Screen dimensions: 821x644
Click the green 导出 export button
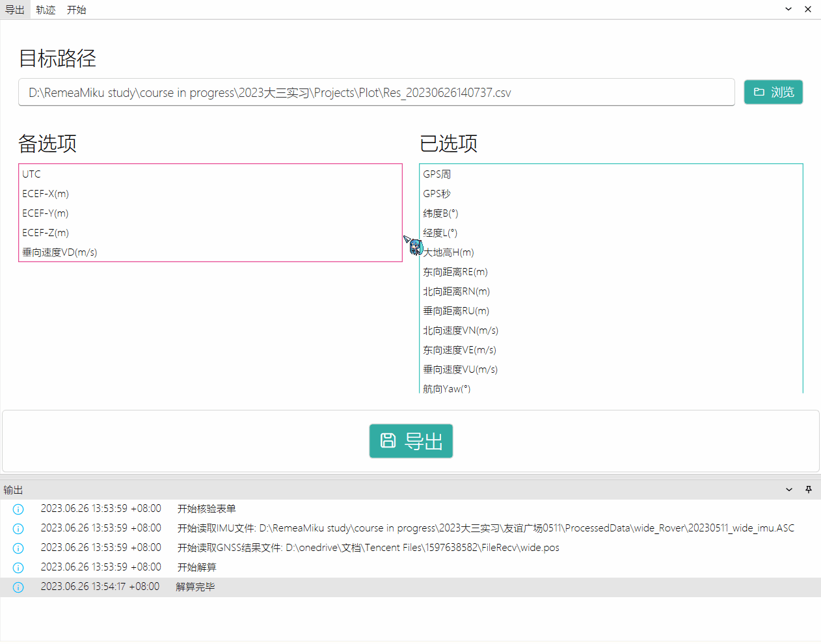pos(411,441)
